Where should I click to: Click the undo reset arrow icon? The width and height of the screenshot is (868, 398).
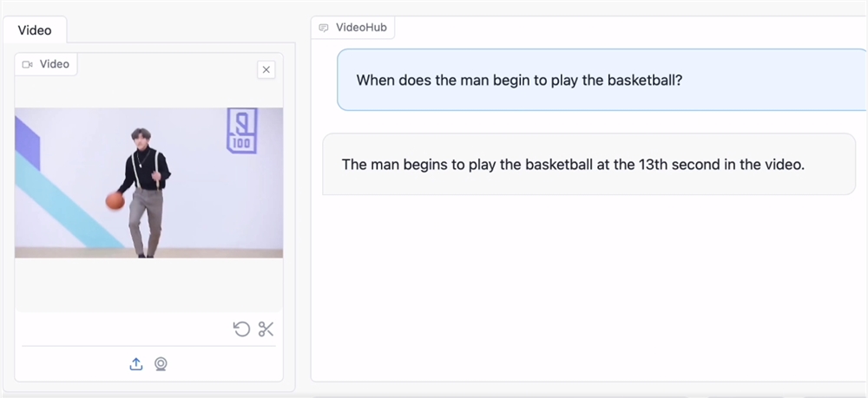point(241,329)
